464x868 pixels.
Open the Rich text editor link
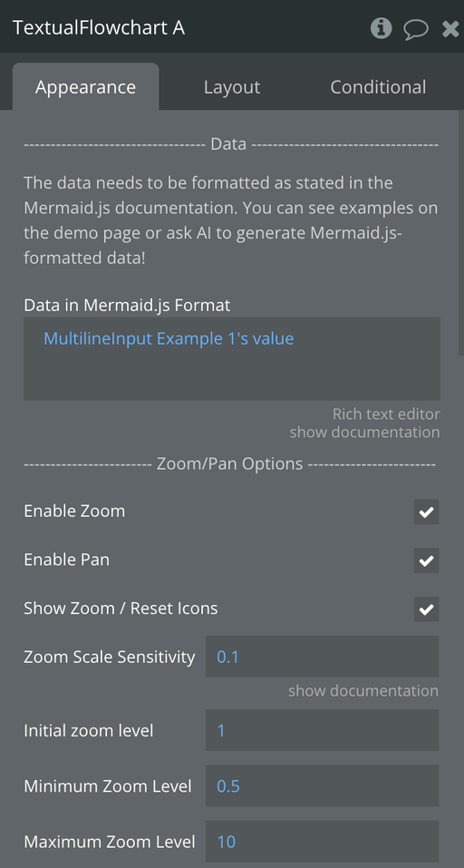386,414
